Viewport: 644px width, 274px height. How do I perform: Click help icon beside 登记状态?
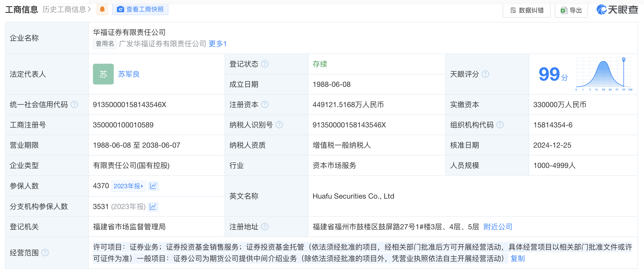point(265,64)
